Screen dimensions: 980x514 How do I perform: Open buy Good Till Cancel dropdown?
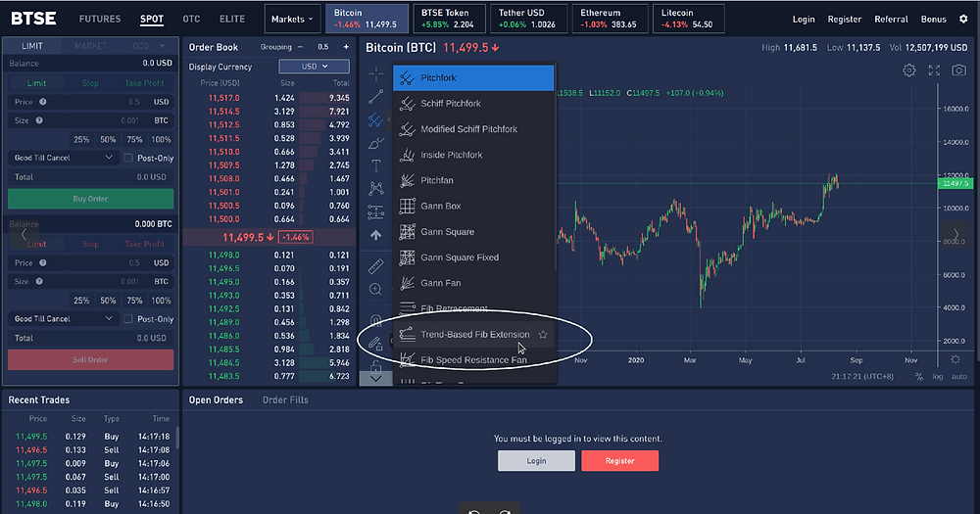click(63, 158)
